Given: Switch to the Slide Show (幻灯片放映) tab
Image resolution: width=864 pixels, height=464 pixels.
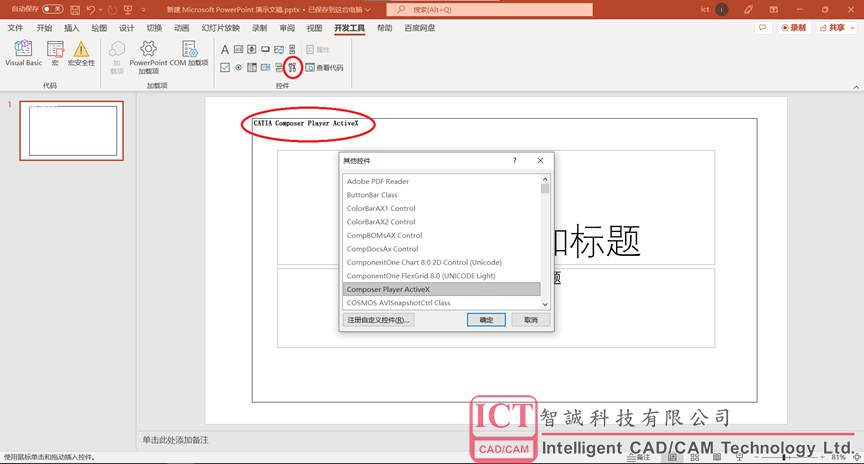Looking at the screenshot, I should (x=220, y=28).
